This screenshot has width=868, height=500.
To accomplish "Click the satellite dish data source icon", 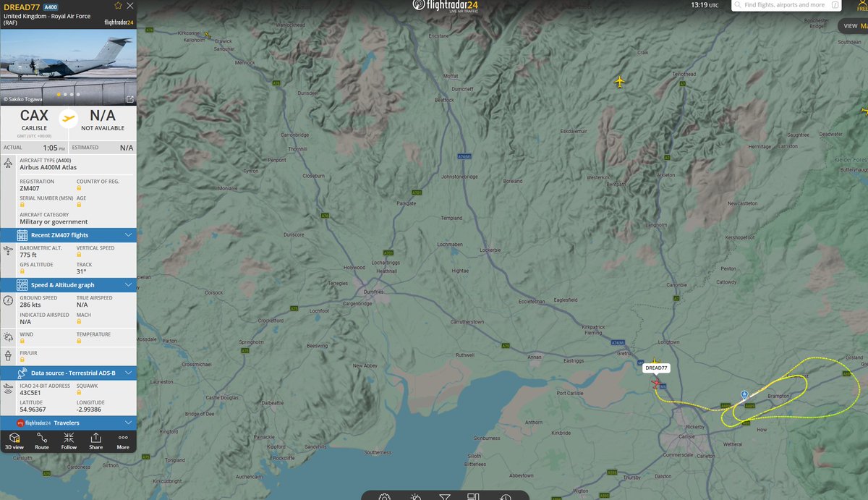I will (22, 373).
